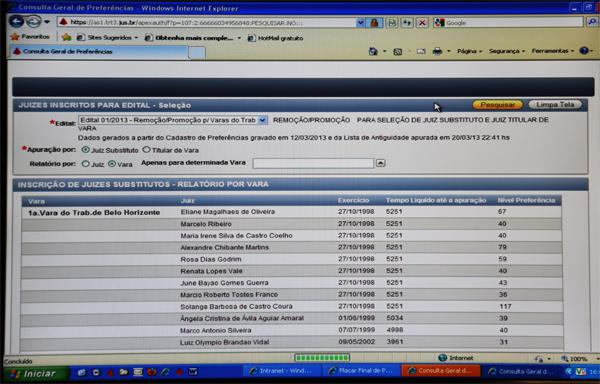
Task: Open HotMail gratuito favorites link
Action: [x=276, y=38]
